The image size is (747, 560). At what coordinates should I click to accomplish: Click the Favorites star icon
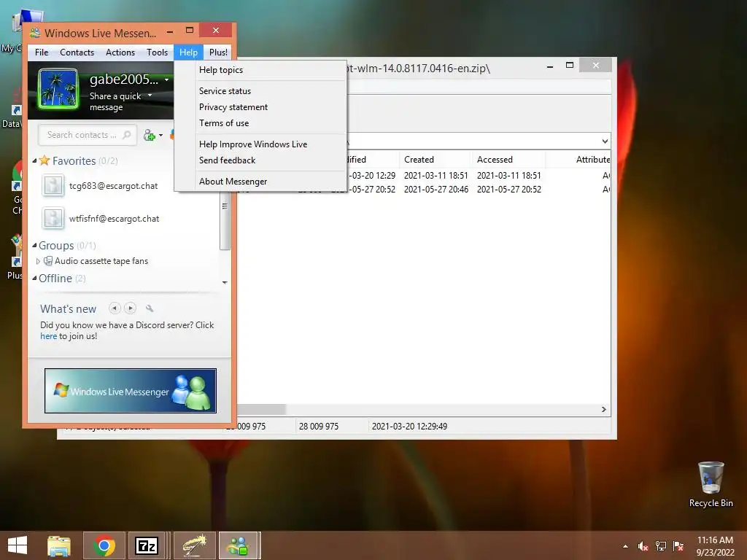click(44, 160)
